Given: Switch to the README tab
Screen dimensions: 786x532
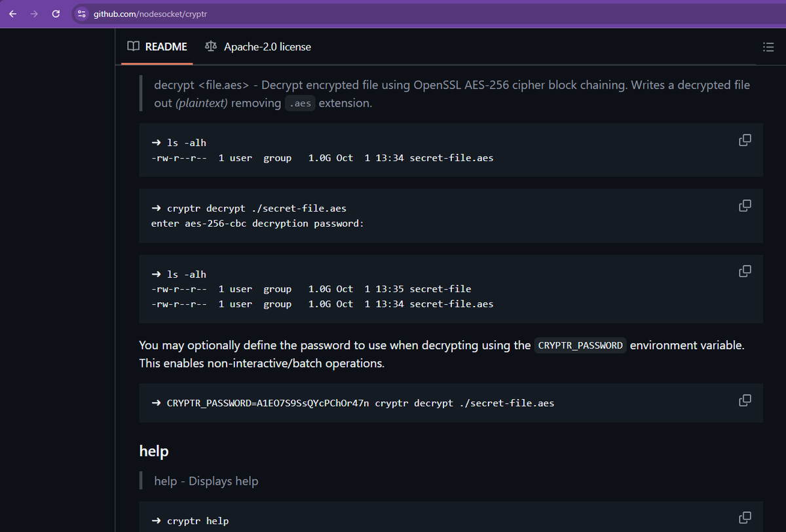Looking at the screenshot, I should click(x=157, y=47).
